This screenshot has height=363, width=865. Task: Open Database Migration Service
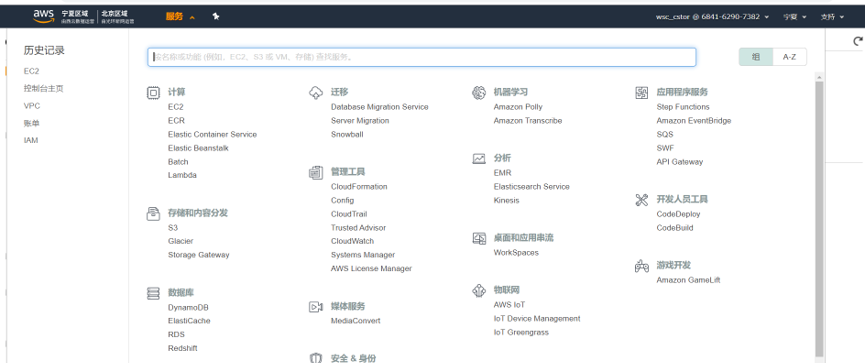pyautogui.click(x=380, y=107)
